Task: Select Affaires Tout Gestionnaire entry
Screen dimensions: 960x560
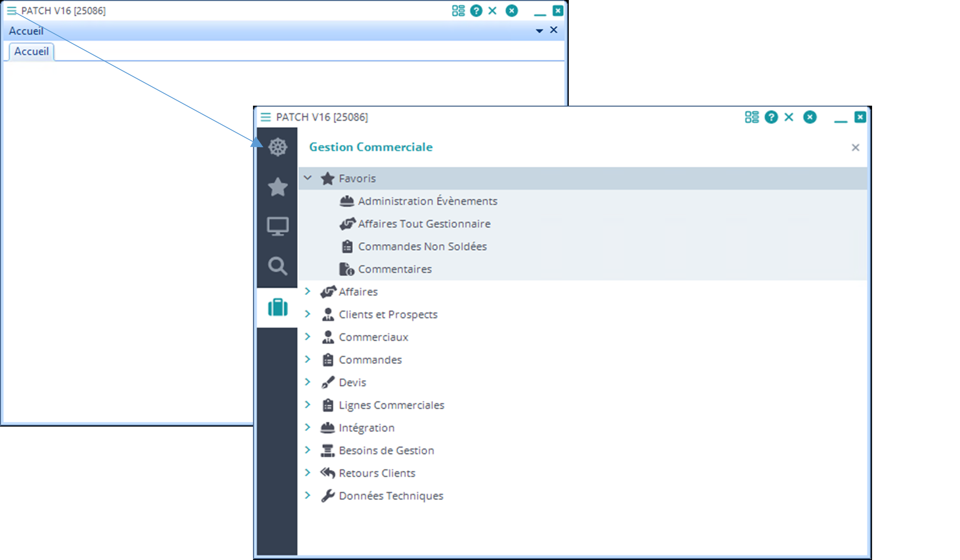Action: click(424, 223)
